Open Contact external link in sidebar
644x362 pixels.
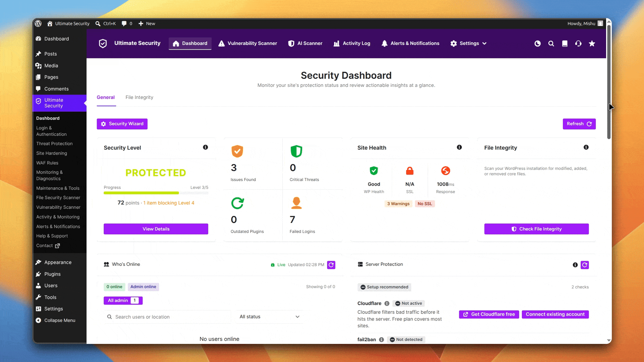[48, 246]
